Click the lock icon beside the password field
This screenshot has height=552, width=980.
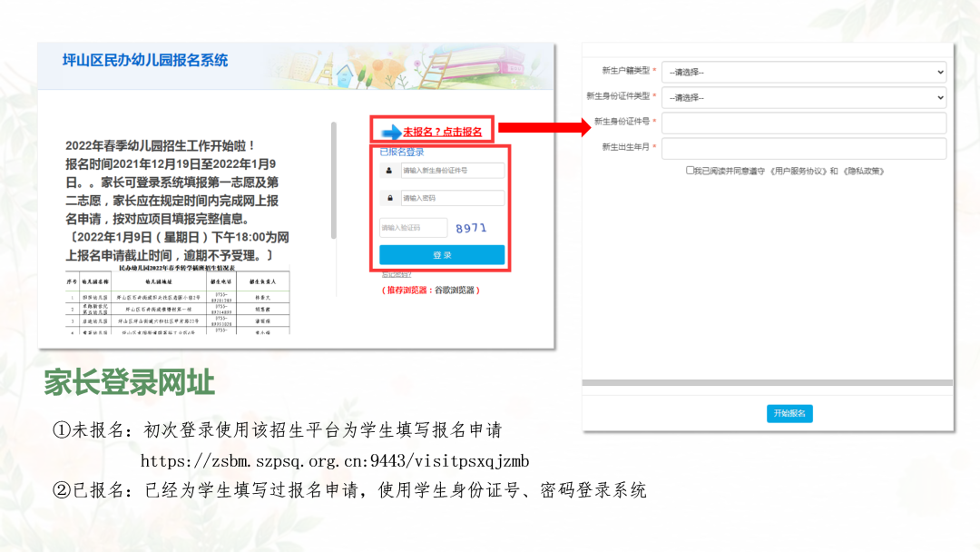tap(389, 197)
